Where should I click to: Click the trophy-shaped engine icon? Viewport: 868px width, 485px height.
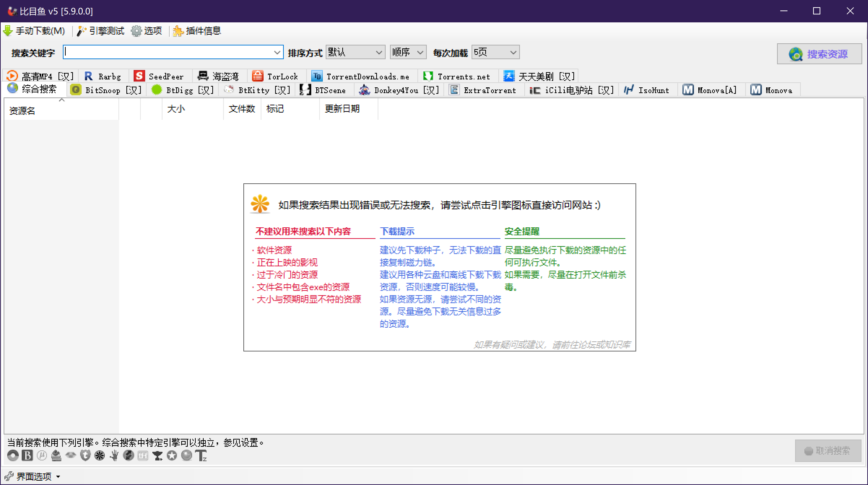[157, 455]
